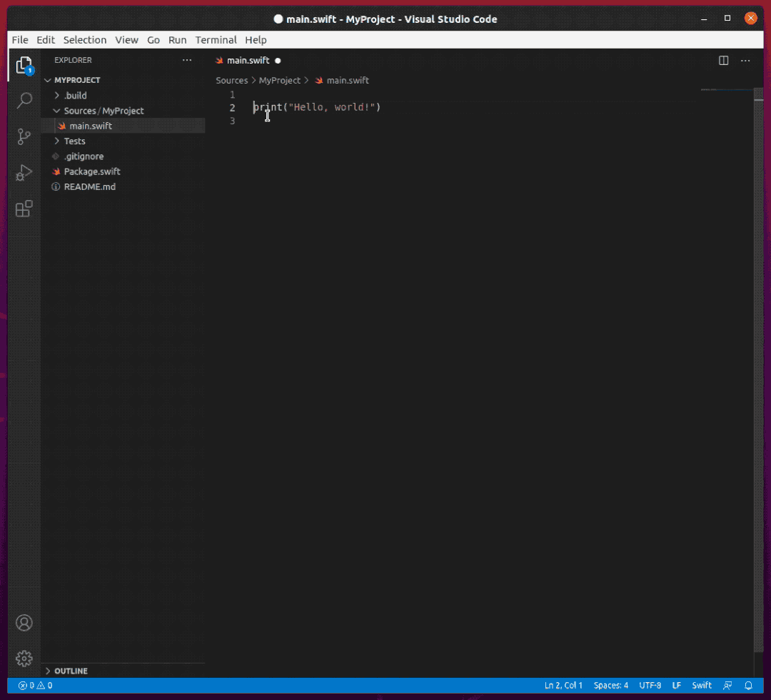Change the UTF-8 encoding setting
771x700 pixels.
tap(650, 685)
